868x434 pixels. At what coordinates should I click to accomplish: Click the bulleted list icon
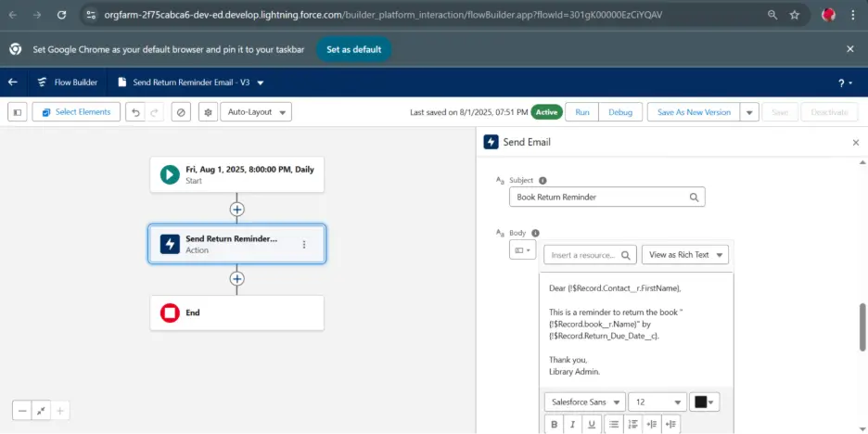pyautogui.click(x=614, y=425)
